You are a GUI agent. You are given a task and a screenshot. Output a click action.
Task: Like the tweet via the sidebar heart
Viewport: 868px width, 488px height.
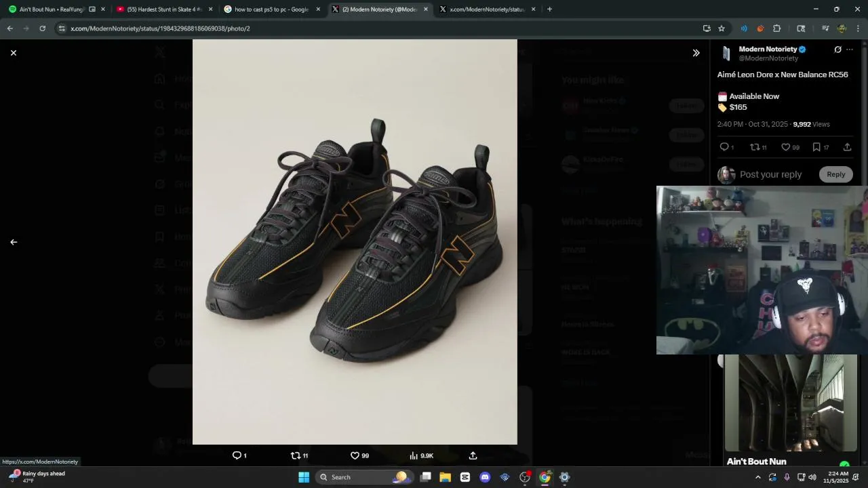click(785, 147)
